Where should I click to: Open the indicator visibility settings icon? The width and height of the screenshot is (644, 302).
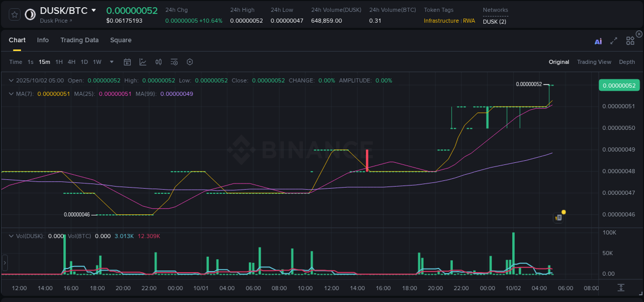tap(174, 61)
